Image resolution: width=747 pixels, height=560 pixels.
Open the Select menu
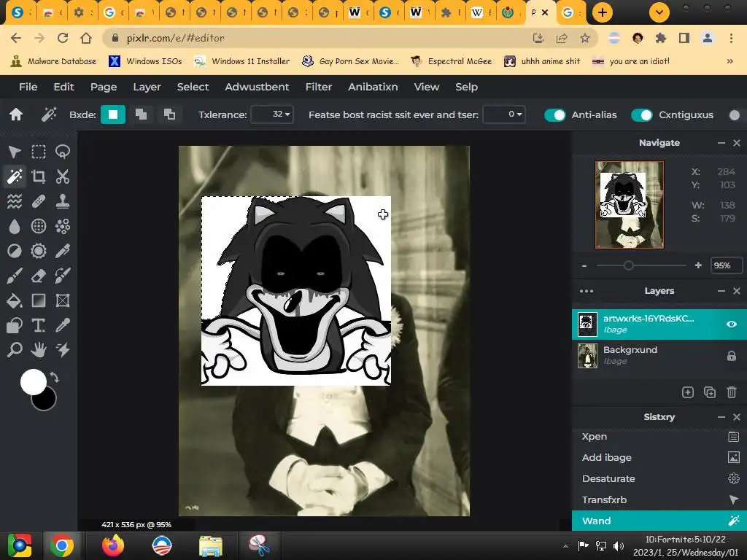(193, 87)
